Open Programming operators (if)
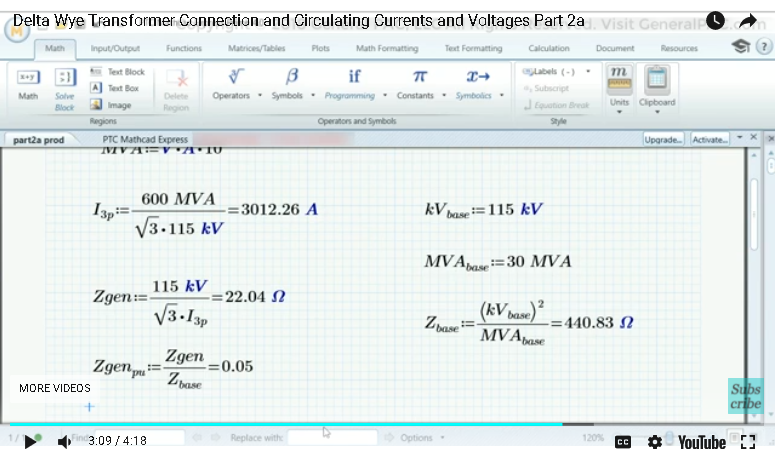This screenshot has width=775, height=455. point(354,76)
